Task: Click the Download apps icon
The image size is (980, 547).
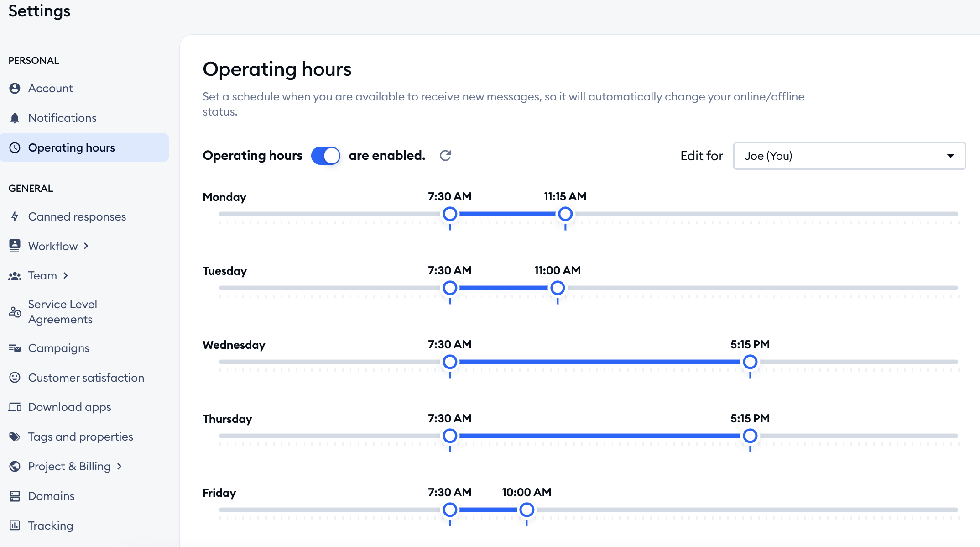Action: click(x=15, y=406)
